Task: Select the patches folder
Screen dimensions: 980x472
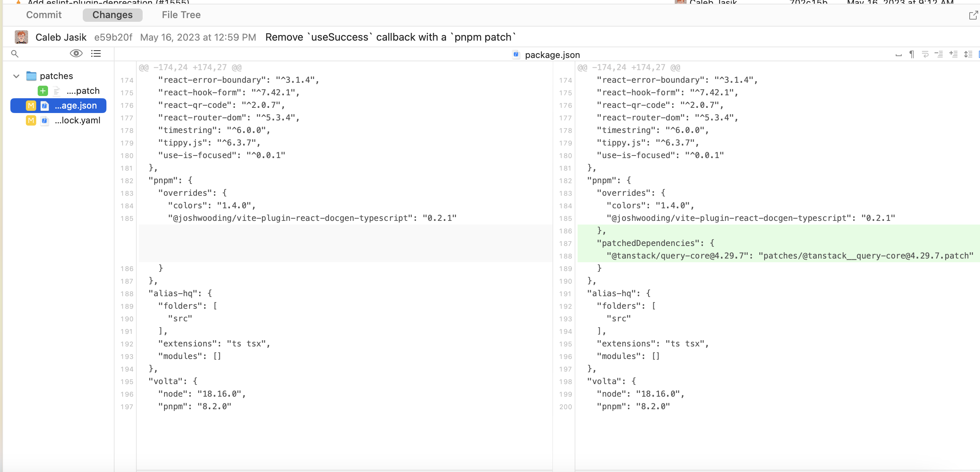Action: [x=56, y=76]
